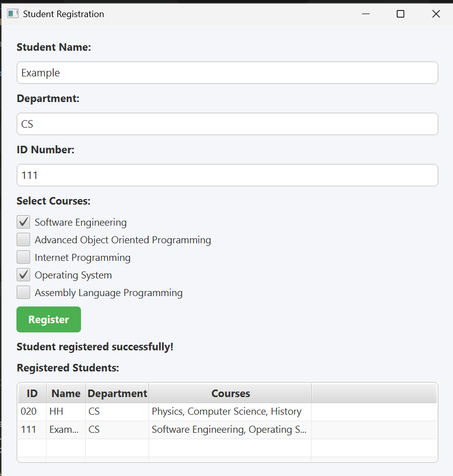This screenshot has width=453, height=476.
Task: Click the Physics, Computer Science, History cell
Action: 226,412
